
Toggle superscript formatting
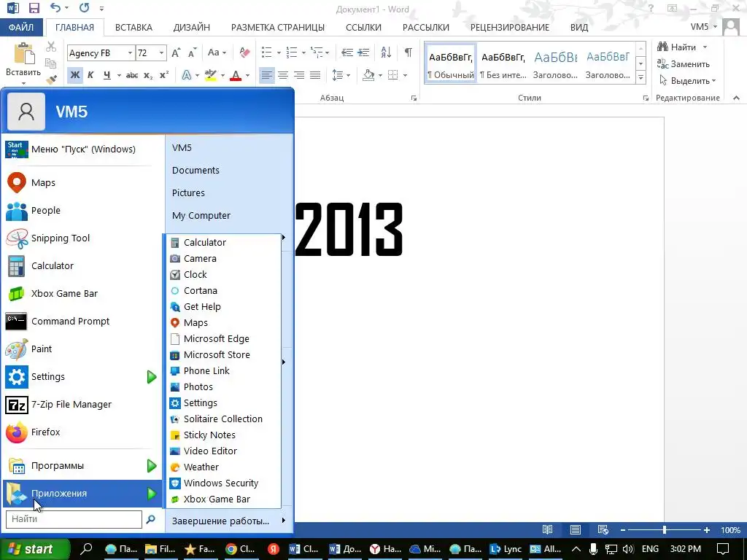(164, 75)
